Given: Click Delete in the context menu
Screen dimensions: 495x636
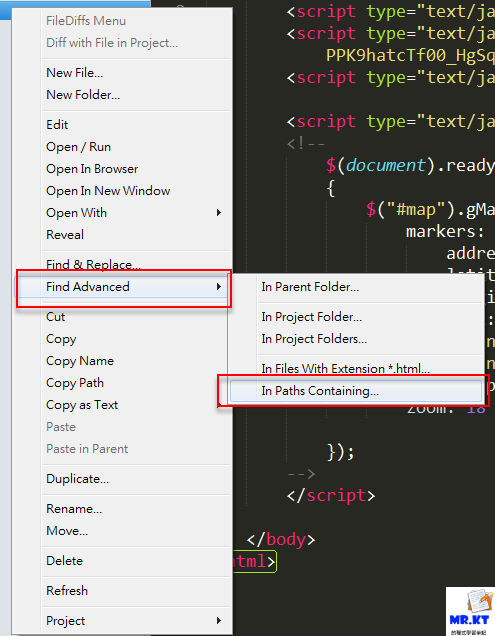Looking at the screenshot, I should tap(65, 561).
